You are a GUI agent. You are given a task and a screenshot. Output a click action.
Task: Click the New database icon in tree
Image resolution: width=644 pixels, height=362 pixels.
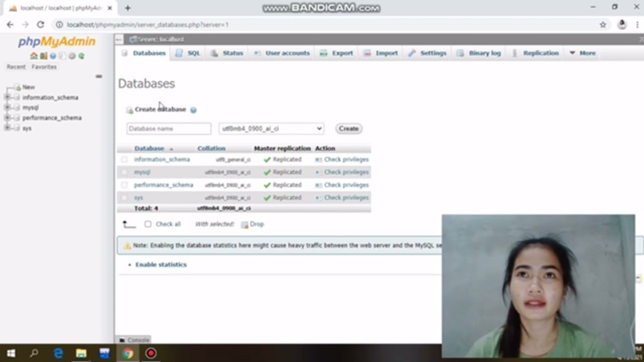[x=18, y=87]
